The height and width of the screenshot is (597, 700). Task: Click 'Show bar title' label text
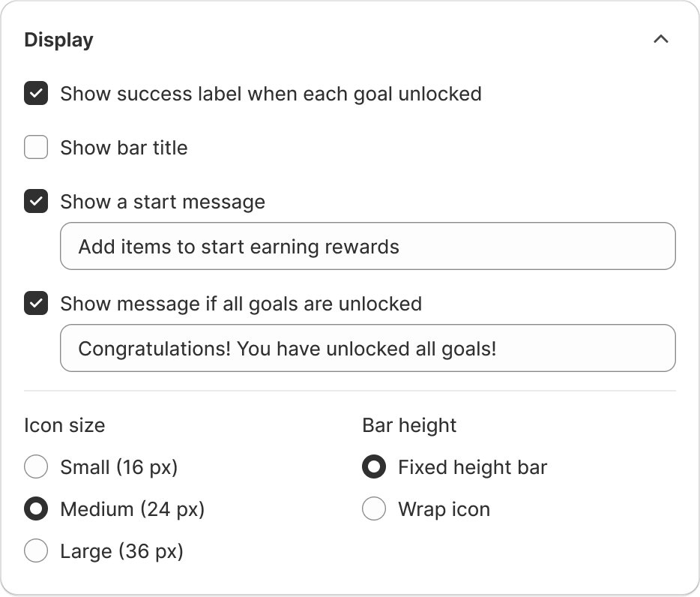pos(124,148)
